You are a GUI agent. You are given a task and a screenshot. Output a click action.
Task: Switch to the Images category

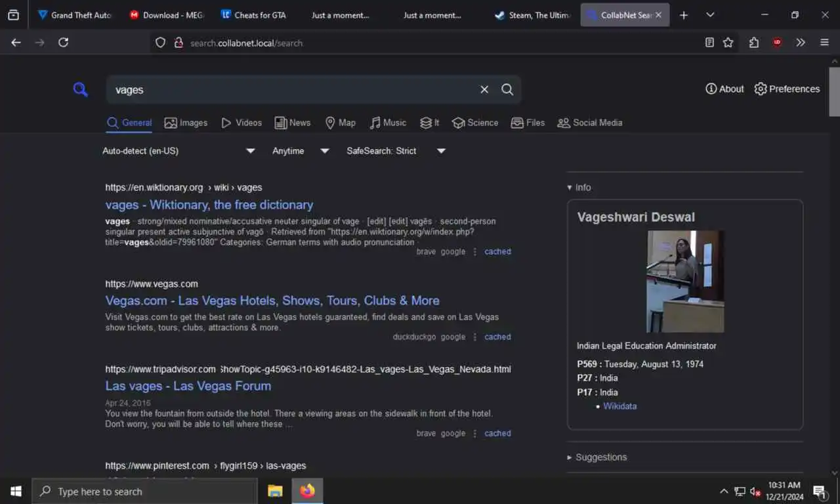[186, 123]
